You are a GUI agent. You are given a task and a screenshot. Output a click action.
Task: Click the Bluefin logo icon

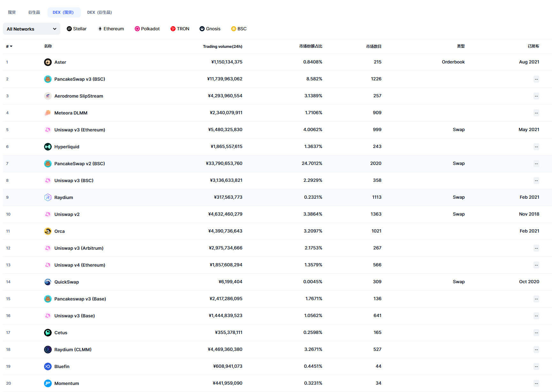pyautogui.click(x=48, y=366)
